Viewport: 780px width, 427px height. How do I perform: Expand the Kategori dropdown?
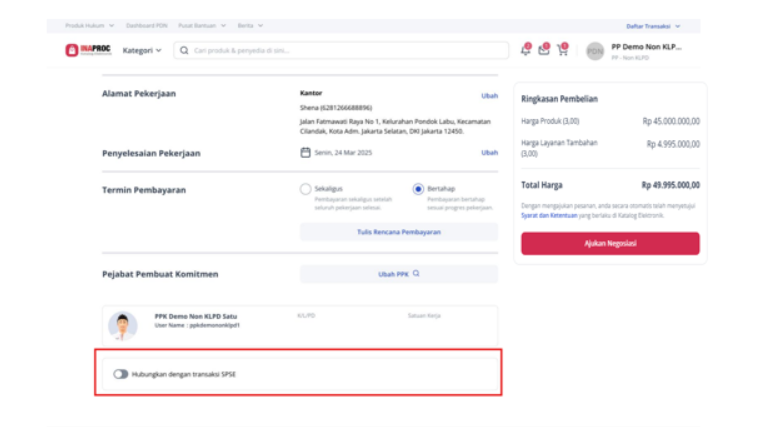pos(142,50)
